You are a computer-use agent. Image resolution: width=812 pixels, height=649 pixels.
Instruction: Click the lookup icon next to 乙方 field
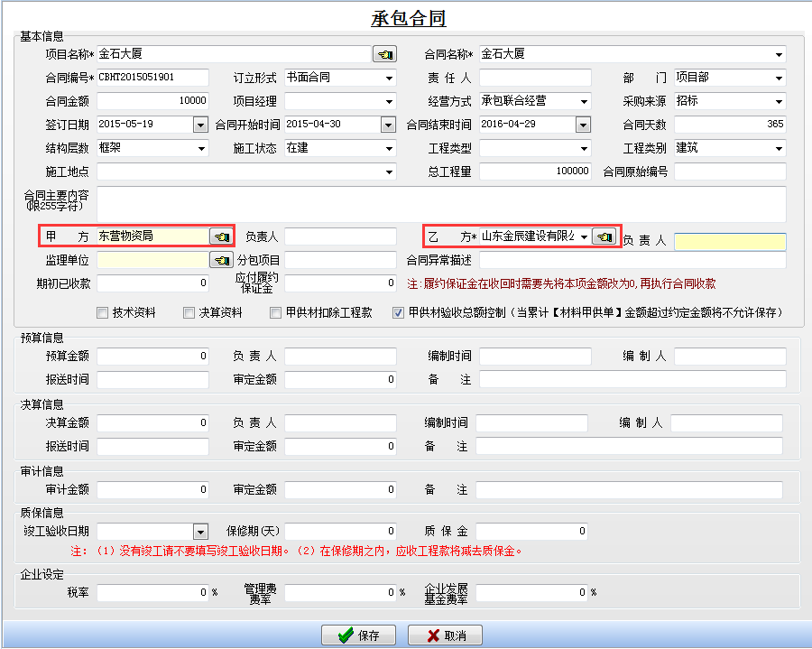point(604,236)
